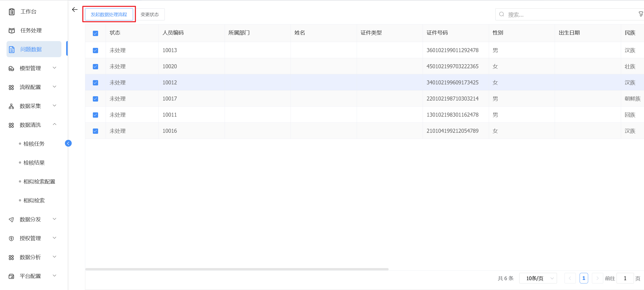Uncheck the select-all header checkbox
644x290 pixels.
pyautogui.click(x=95, y=33)
